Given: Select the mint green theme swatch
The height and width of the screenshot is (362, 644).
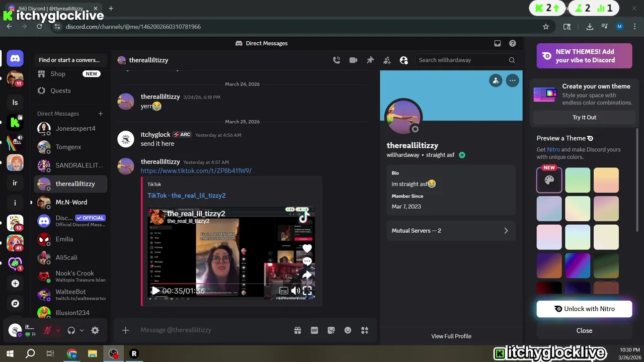Looking at the screenshot, I should 578,180.
